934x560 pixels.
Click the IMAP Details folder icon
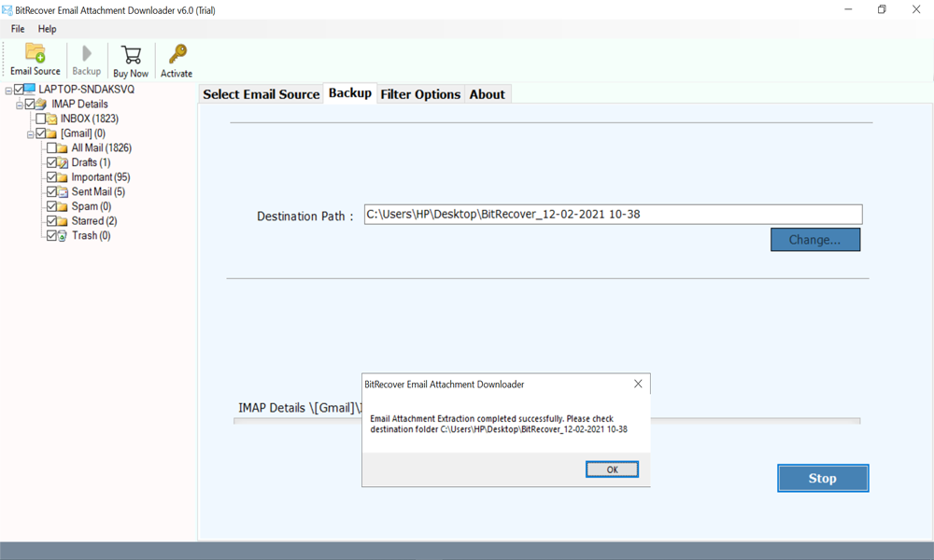40,105
